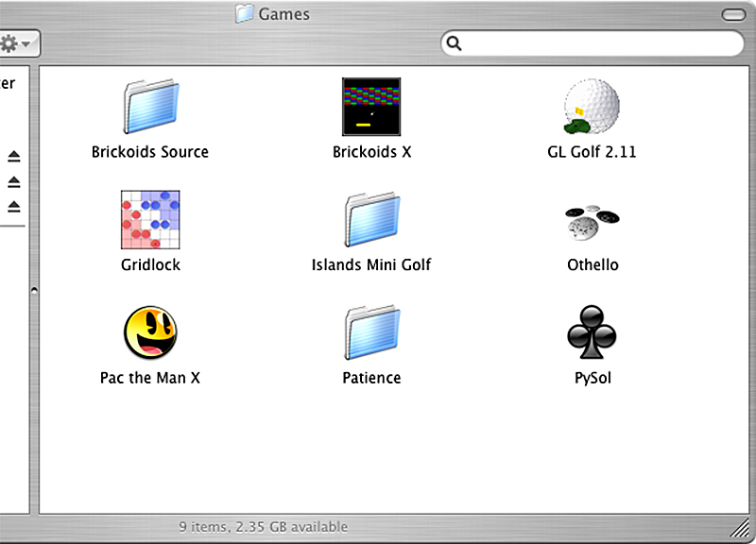756x544 pixels.
Task: Click the magnifying glass search icon
Action: pos(454,43)
